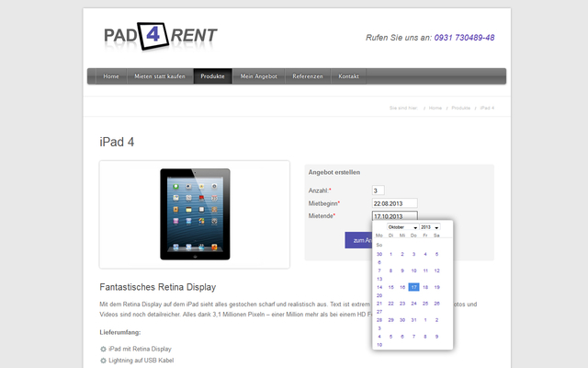Click the Fantastisches Retina Display heading
The height and width of the screenshot is (368, 588).
(x=158, y=287)
